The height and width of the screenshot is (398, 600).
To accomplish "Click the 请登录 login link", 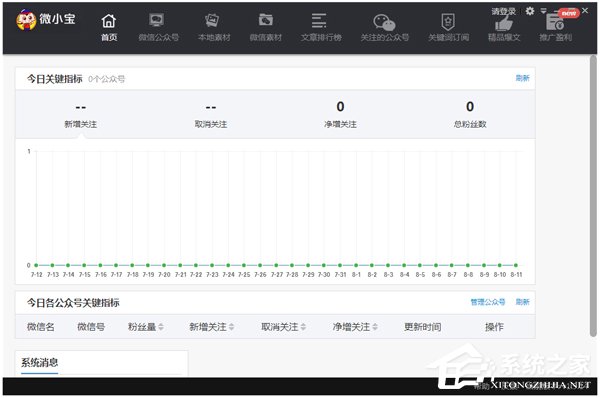I will 504,11.
